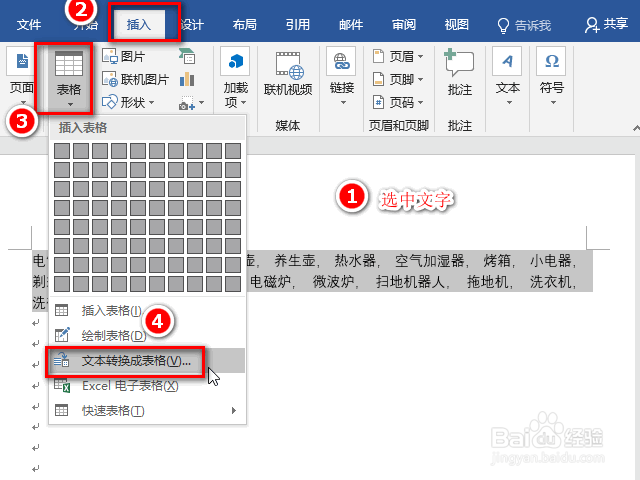Click the 加载项 blue cube icon
640x480 pixels.
tap(236, 61)
